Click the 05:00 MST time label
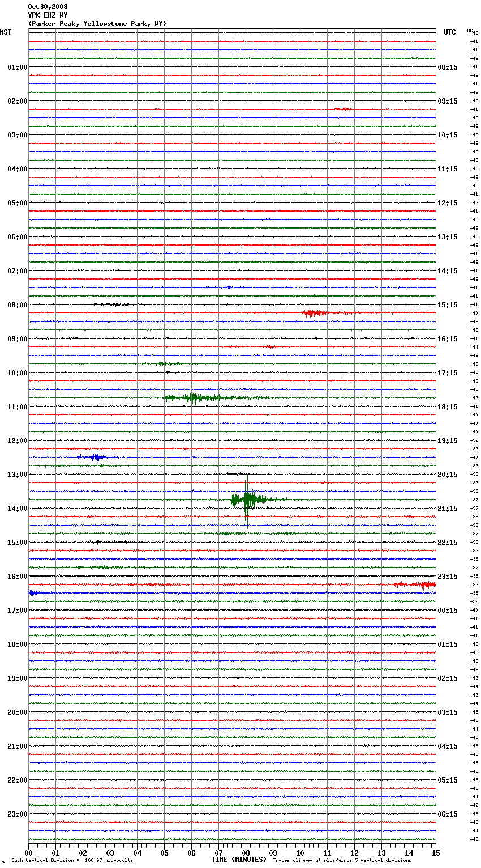 pyautogui.click(x=18, y=203)
